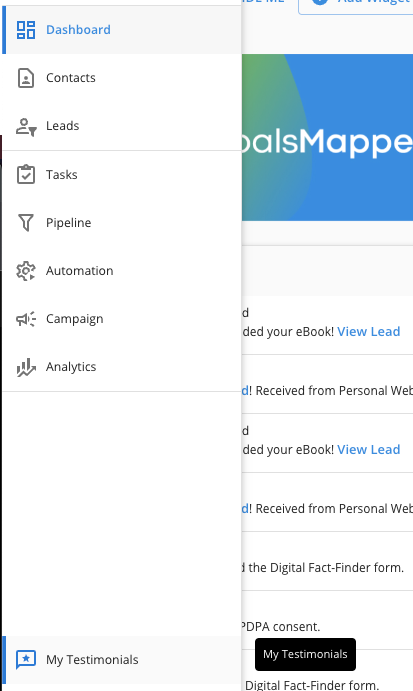The width and height of the screenshot is (413, 691).
Task: Select the Campaign menu label
Action: [x=74, y=319]
